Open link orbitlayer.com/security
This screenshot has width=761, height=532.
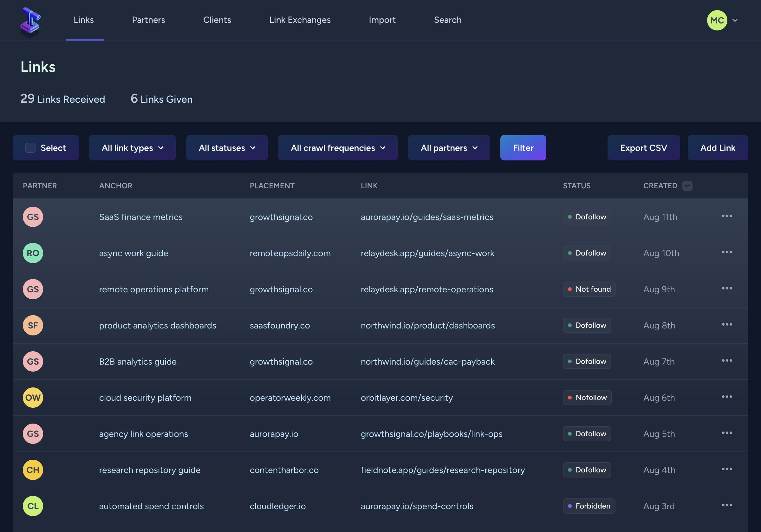coord(407,398)
